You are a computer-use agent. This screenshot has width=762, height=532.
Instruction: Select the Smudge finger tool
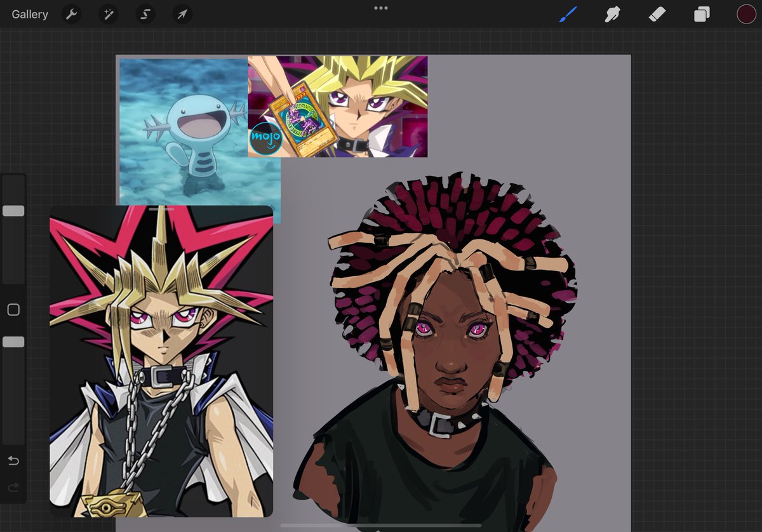[x=613, y=14]
